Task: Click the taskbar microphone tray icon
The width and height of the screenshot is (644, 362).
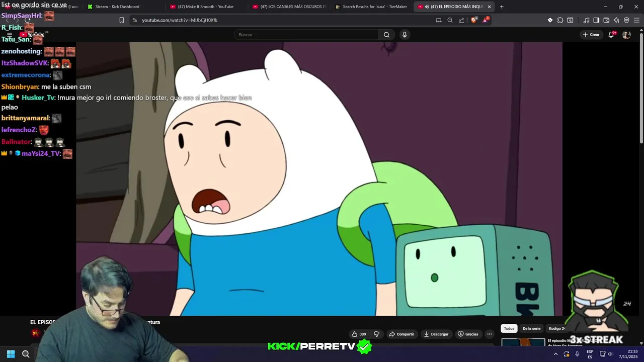Action: [x=577, y=354]
